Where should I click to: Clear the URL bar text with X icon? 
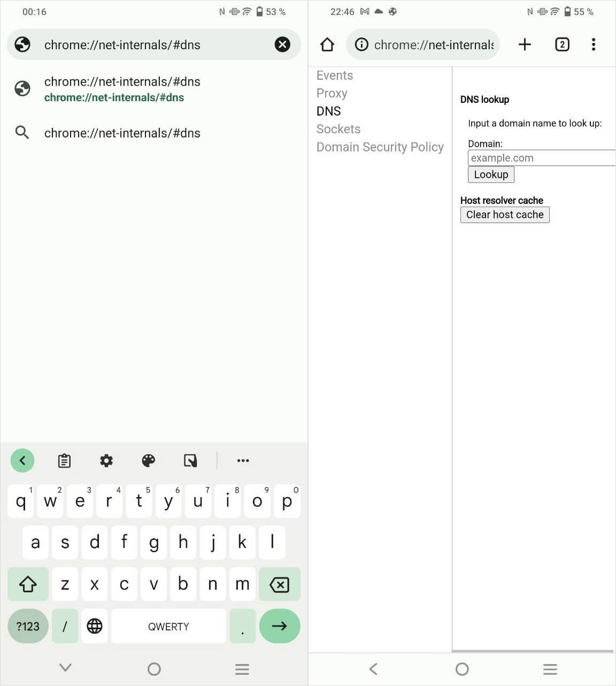(x=282, y=44)
